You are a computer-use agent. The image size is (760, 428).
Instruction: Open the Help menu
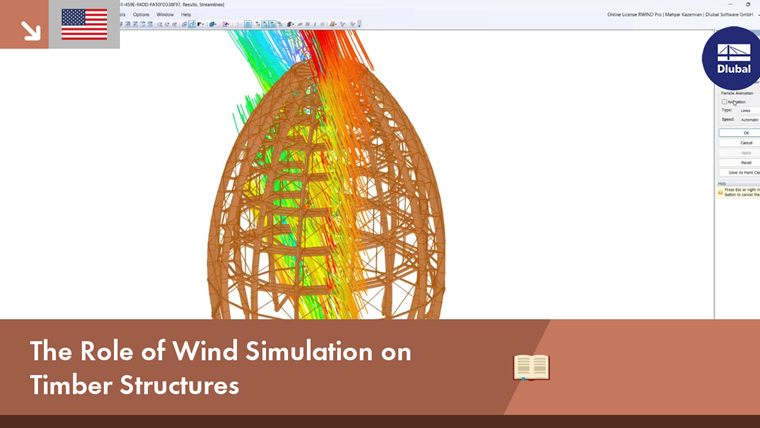(x=186, y=15)
